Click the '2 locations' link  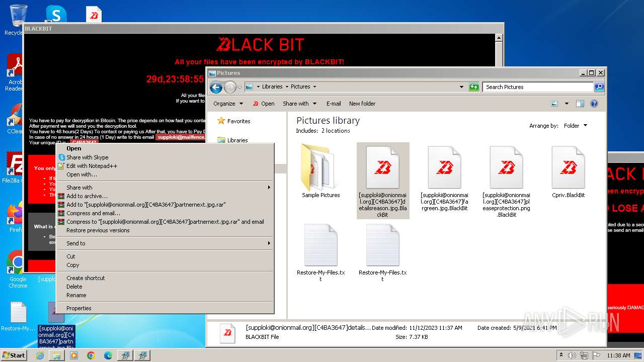(x=336, y=131)
